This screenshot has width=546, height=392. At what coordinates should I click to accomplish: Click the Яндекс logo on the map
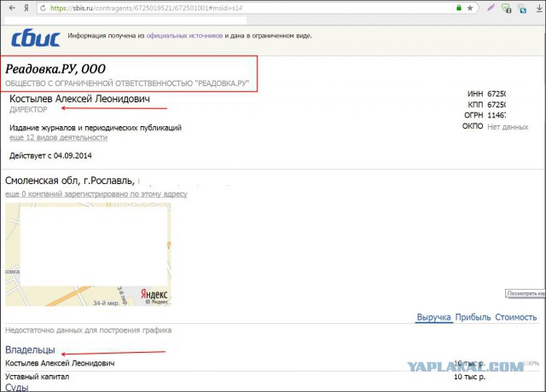point(154,294)
